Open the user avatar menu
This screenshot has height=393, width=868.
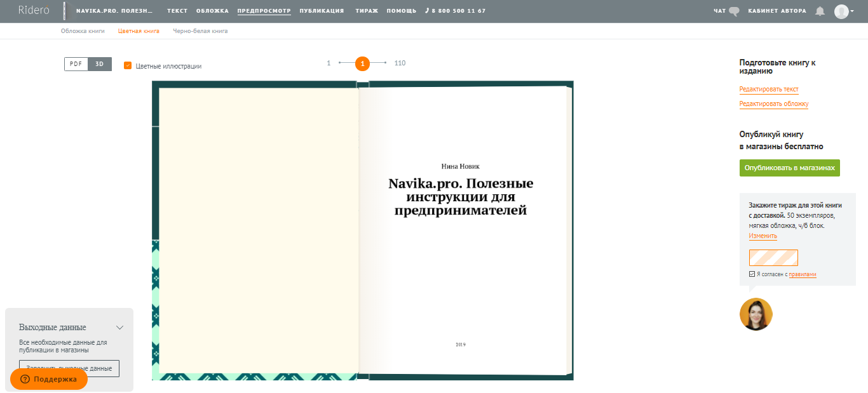[x=843, y=11]
